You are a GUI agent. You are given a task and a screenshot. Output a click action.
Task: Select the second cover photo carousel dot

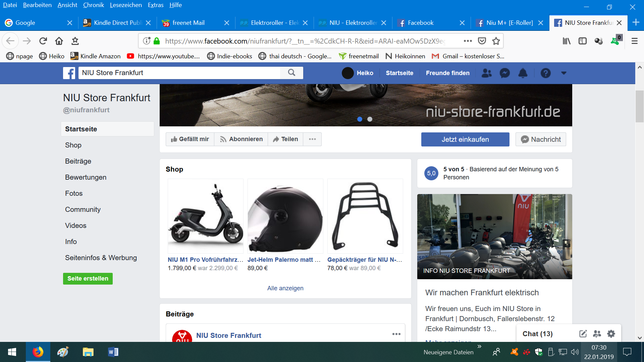coord(370,119)
